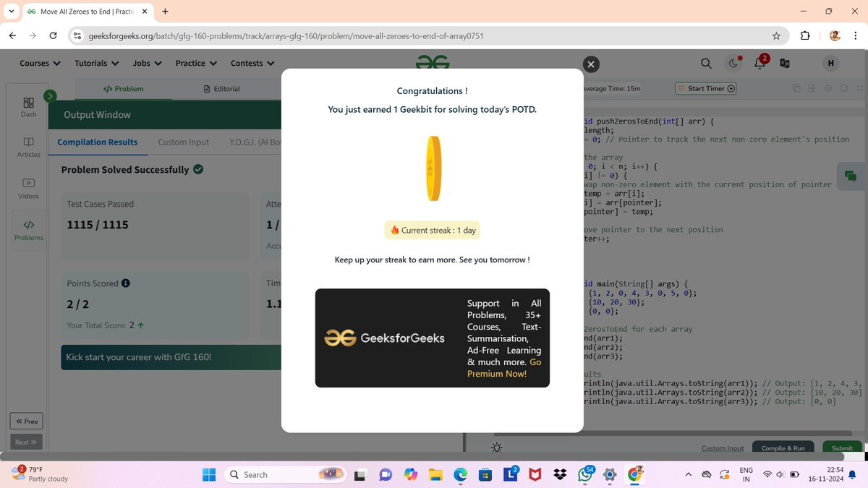Open the browser extensions puzzle icon
Screen dimensions: 868x488
pos(805,35)
